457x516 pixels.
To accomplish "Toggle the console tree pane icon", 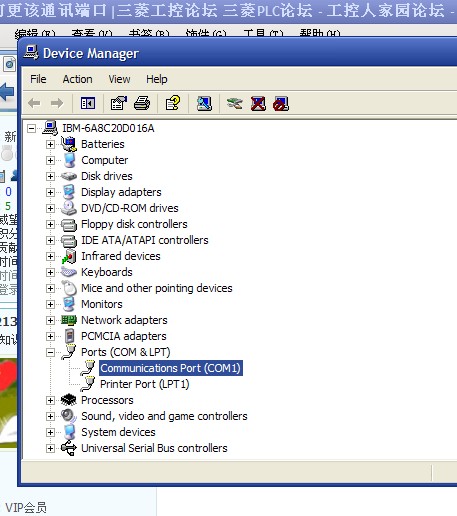I will pos(88,103).
